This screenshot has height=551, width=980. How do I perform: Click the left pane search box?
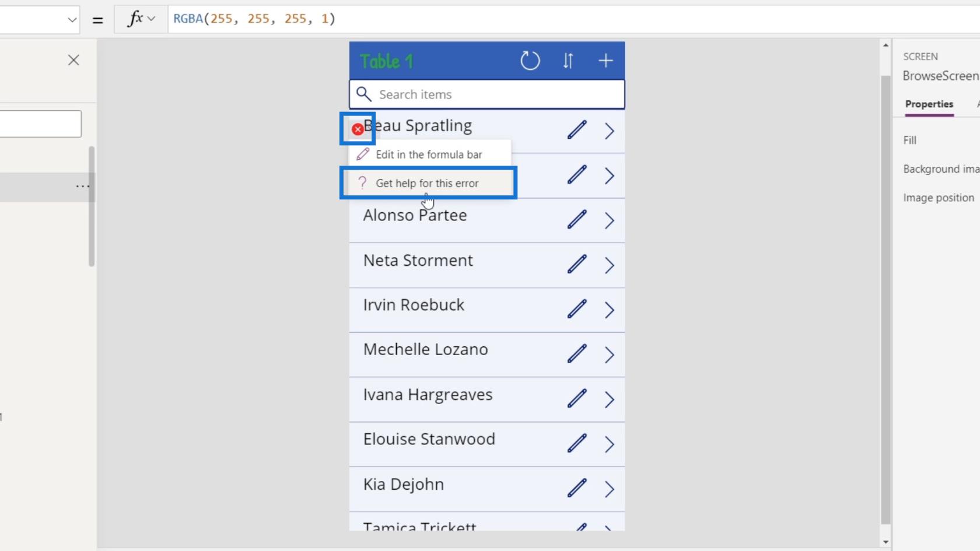pos(41,124)
